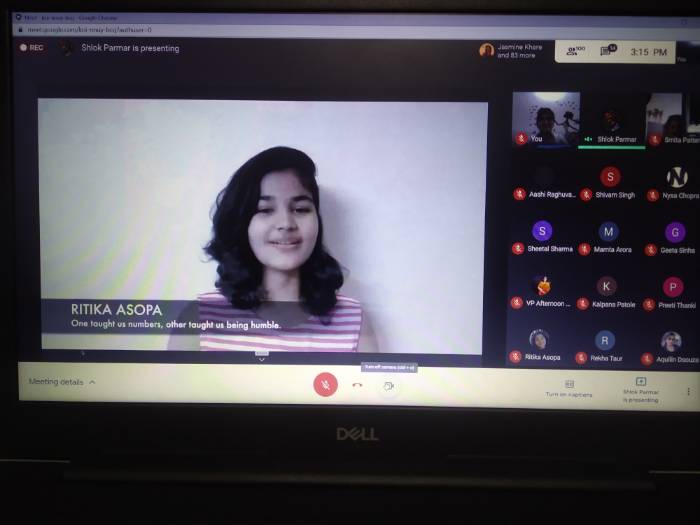Click the 3:15 PM clock text
The image size is (700, 525).
click(x=648, y=52)
